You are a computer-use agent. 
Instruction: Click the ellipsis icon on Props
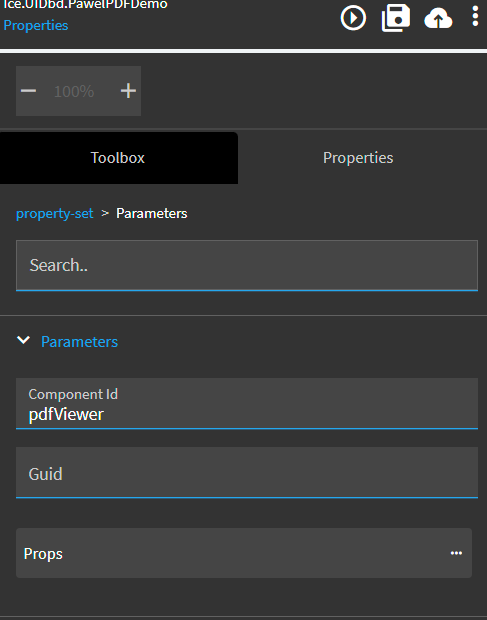click(456, 553)
